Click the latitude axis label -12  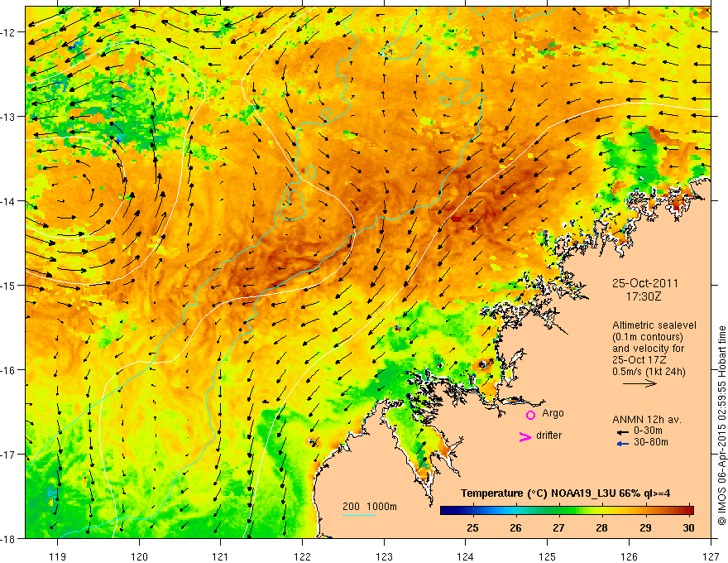click(8, 32)
